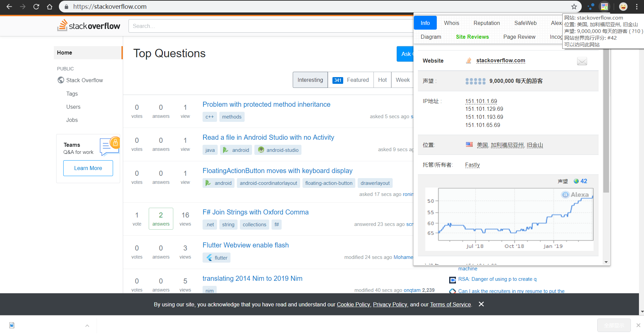This screenshot has height=335, width=644.
Task: Click the site icon beside the recruiters question
Action: pyautogui.click(x=453, y=291)
